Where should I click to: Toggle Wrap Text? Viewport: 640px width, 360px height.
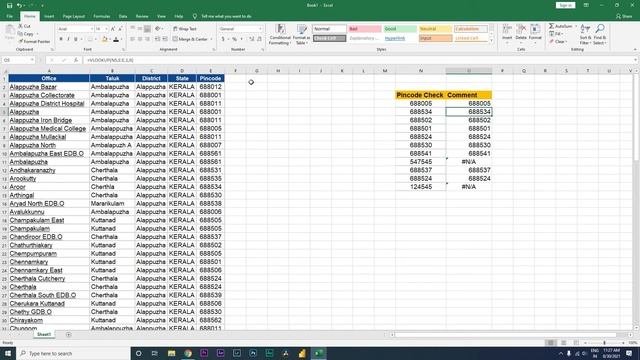[x=184, y=29]
